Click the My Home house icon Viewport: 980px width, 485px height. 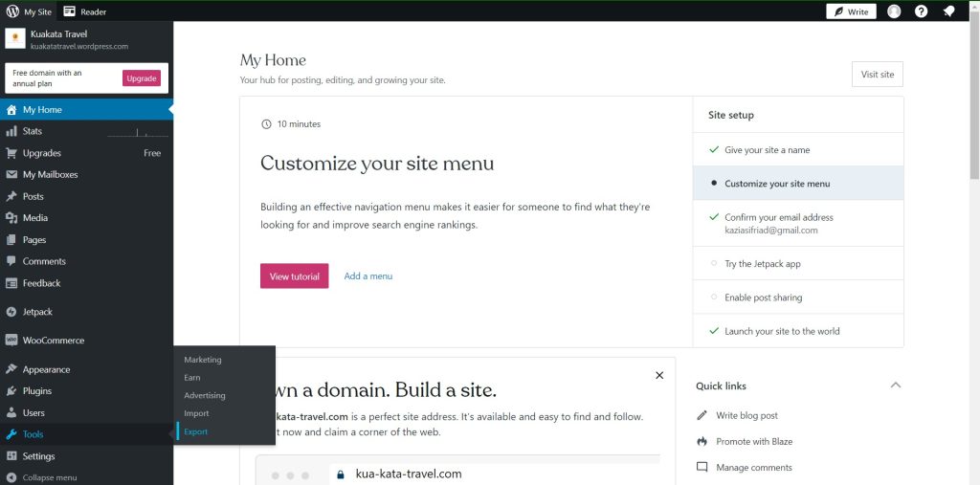[x=11, y=109]
